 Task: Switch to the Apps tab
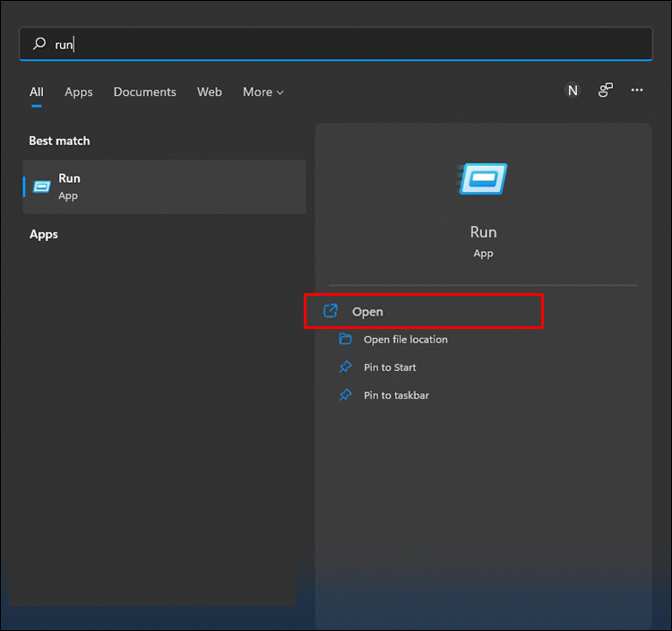coord(79,91)
